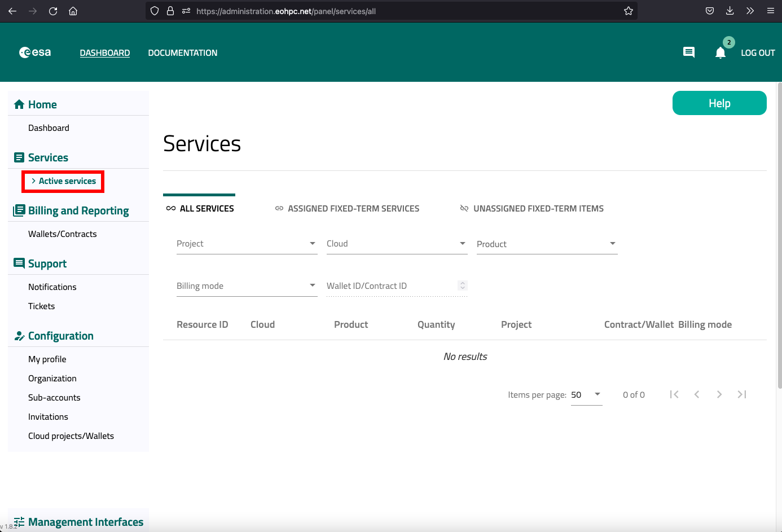Click the Wallet ID/Contract ID stepper arrows

[x=463, y=285]
